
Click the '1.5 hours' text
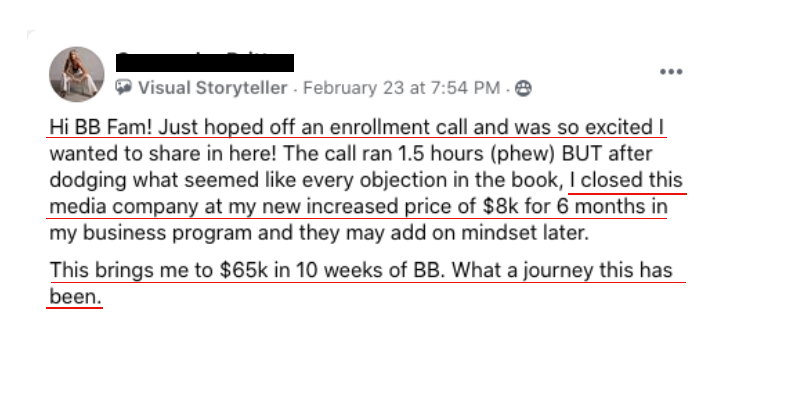pyautogui.click(x=440, y=154)
